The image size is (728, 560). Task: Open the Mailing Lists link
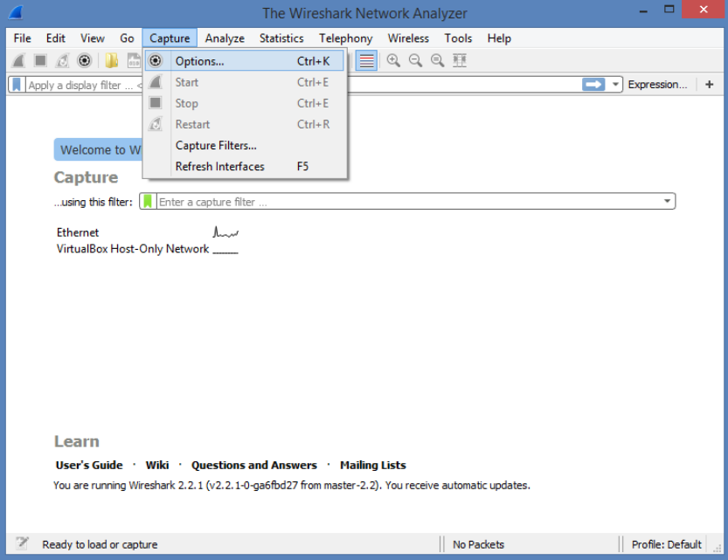click(373, 465)
